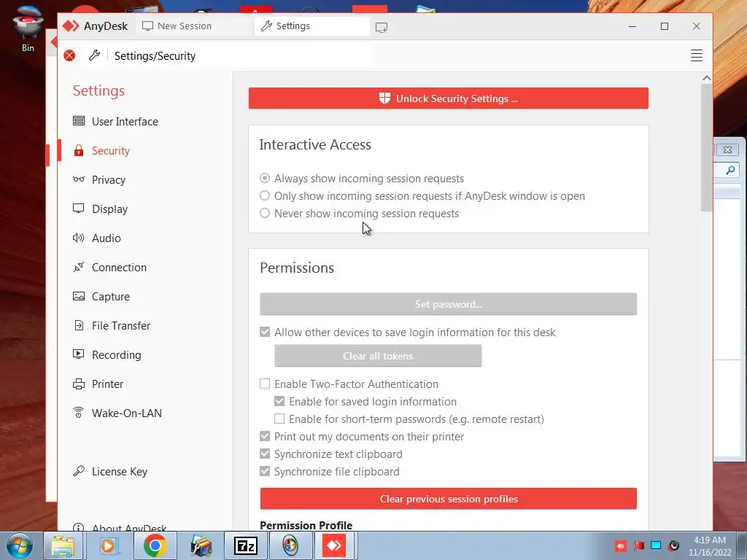Click AnyDesk icon in the system tray
Screen dimensions: 747x560
click(x=621, y=545)
